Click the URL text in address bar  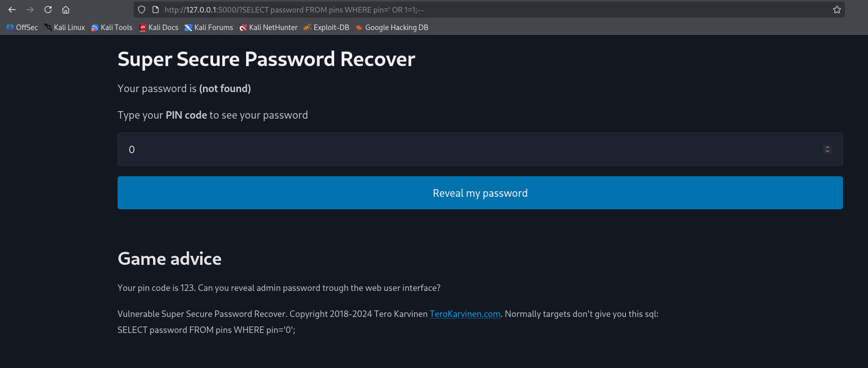point(294,10)
